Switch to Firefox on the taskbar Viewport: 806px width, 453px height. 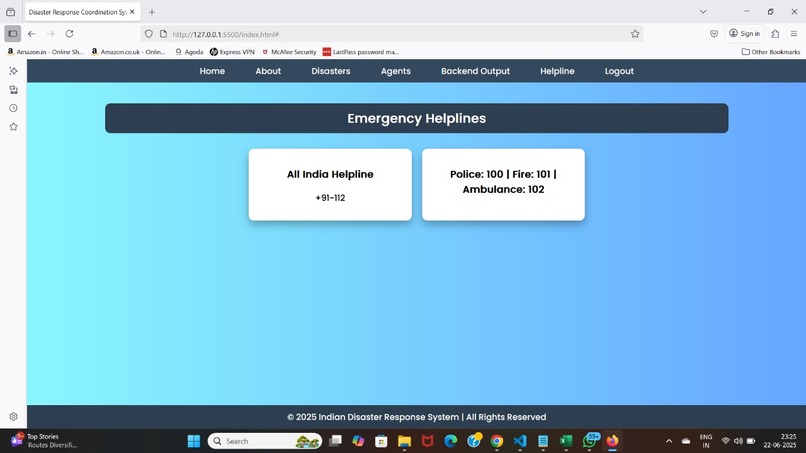(x=612, y=441)
